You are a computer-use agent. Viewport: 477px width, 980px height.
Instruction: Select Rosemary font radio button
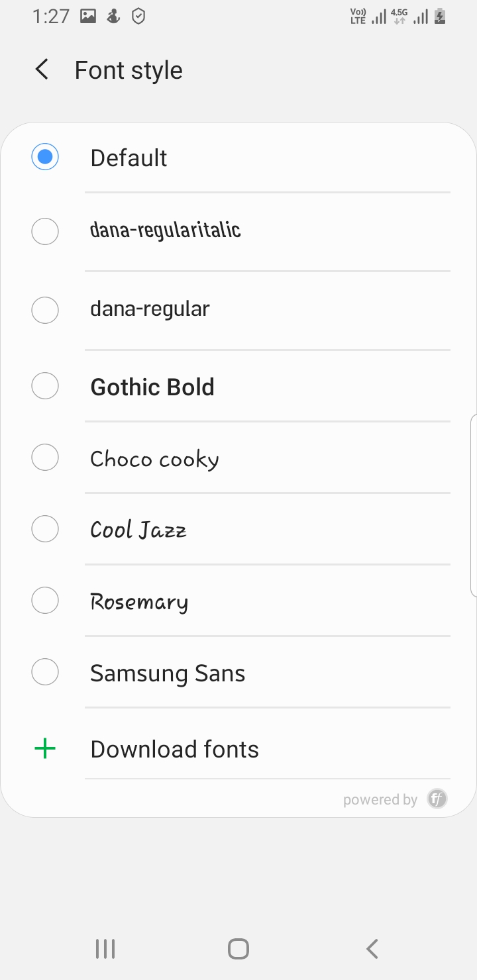45,601
